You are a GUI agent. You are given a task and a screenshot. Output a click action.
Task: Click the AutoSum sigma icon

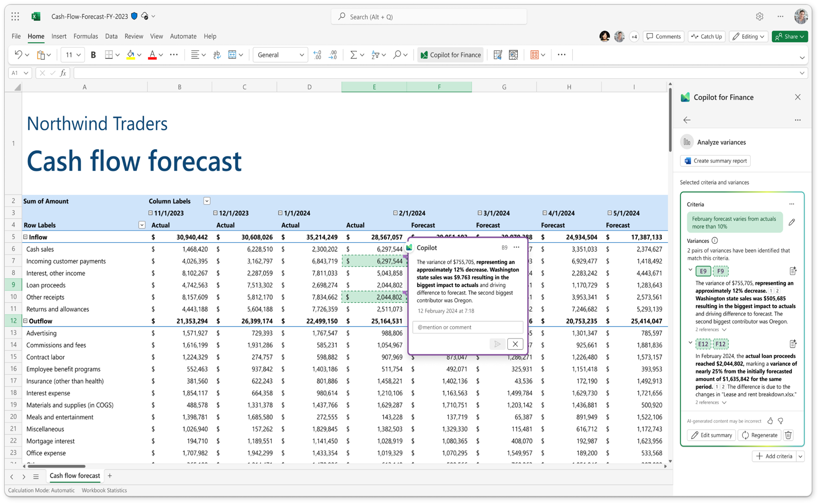pos(353,55)
